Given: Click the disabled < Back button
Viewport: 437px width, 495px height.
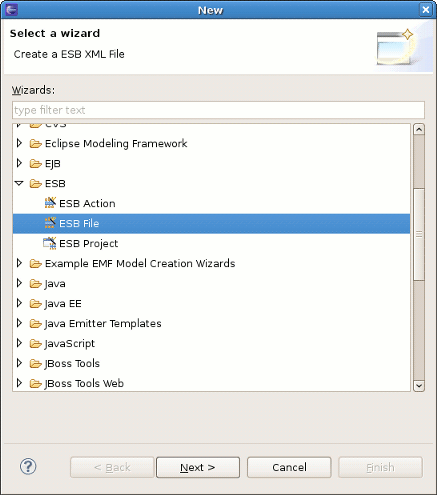Looking at the screenshot, I should pos(112,467).
